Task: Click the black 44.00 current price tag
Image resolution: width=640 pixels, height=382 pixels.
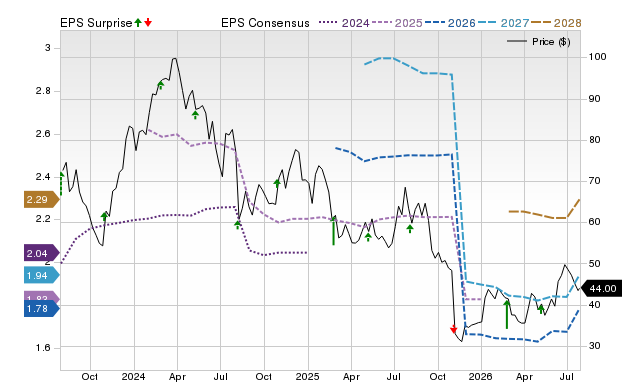Action: (601, 289)
